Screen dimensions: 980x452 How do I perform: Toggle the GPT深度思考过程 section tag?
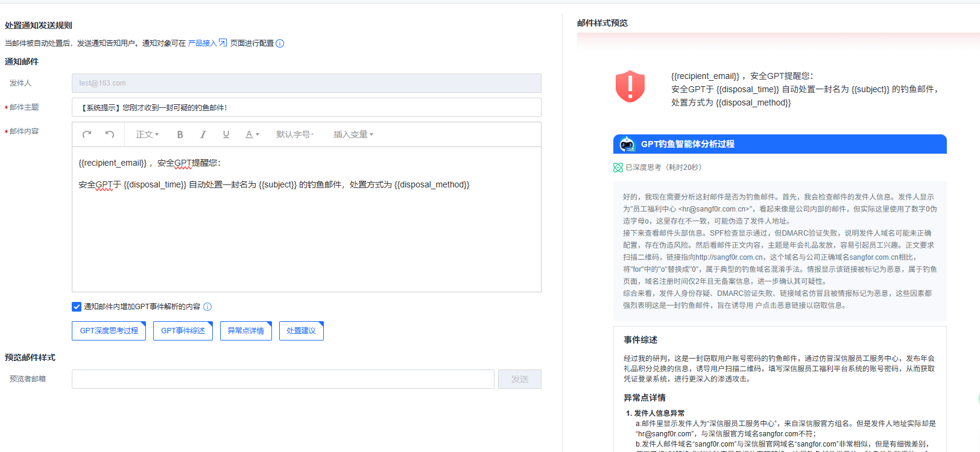tap(109, 331)
